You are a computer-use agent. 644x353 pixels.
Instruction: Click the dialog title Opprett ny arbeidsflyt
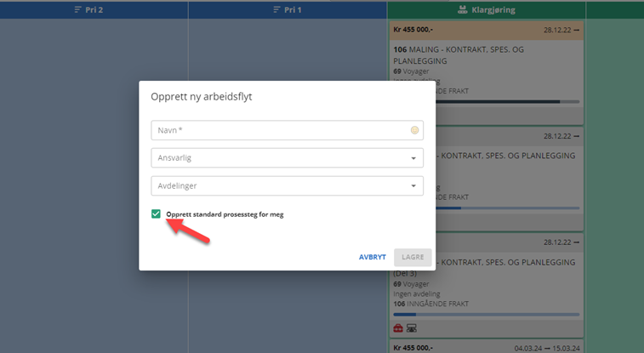click(x=202, y=97)
